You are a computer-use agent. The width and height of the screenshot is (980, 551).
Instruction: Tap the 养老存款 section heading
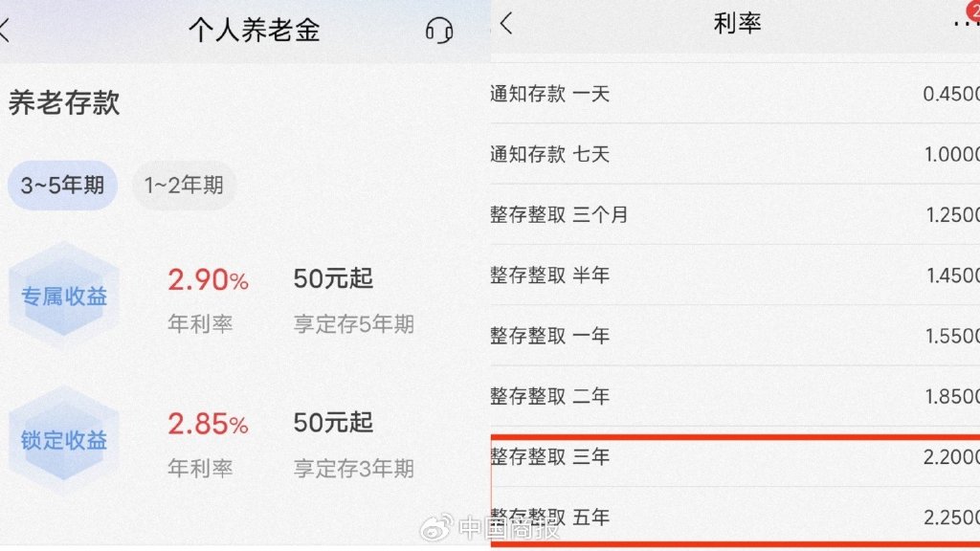tap(64, 103)
